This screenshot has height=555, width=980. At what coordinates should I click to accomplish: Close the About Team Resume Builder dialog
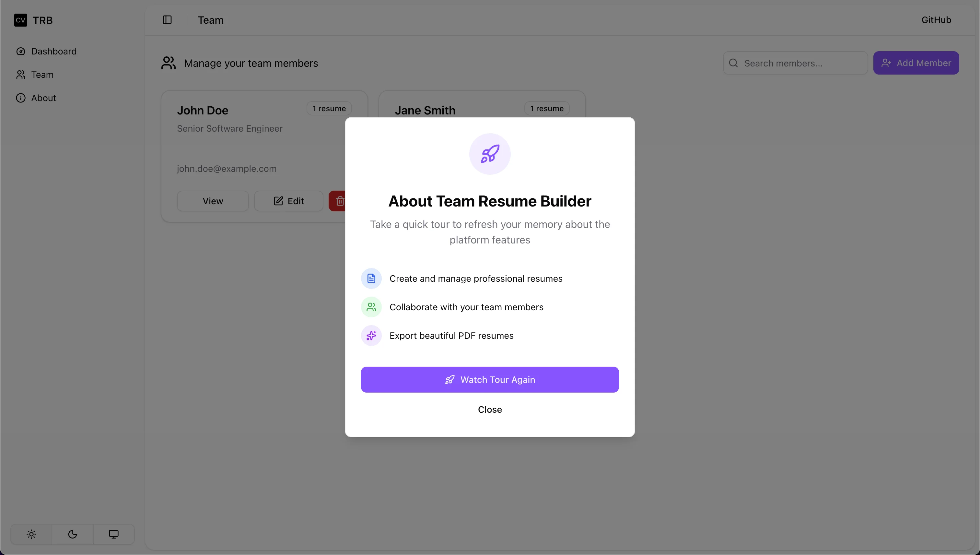[x=490, y=409]
